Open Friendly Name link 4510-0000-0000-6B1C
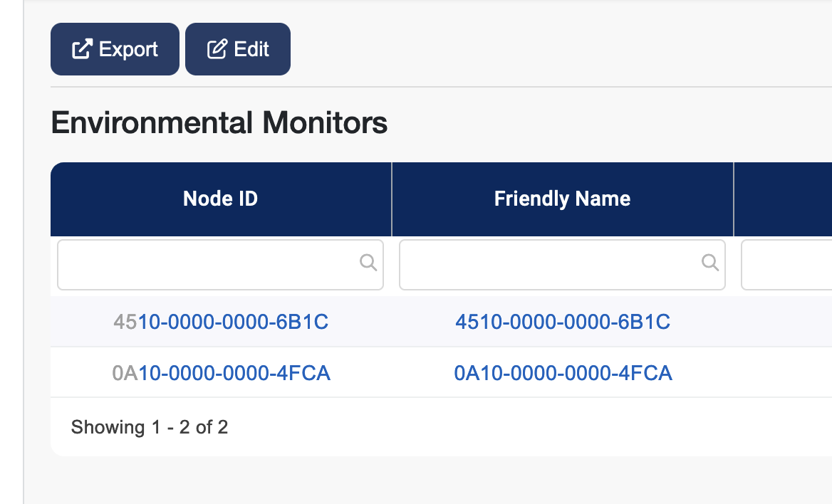The height and width of the screenshot is (504, 832). click(563, 322)
